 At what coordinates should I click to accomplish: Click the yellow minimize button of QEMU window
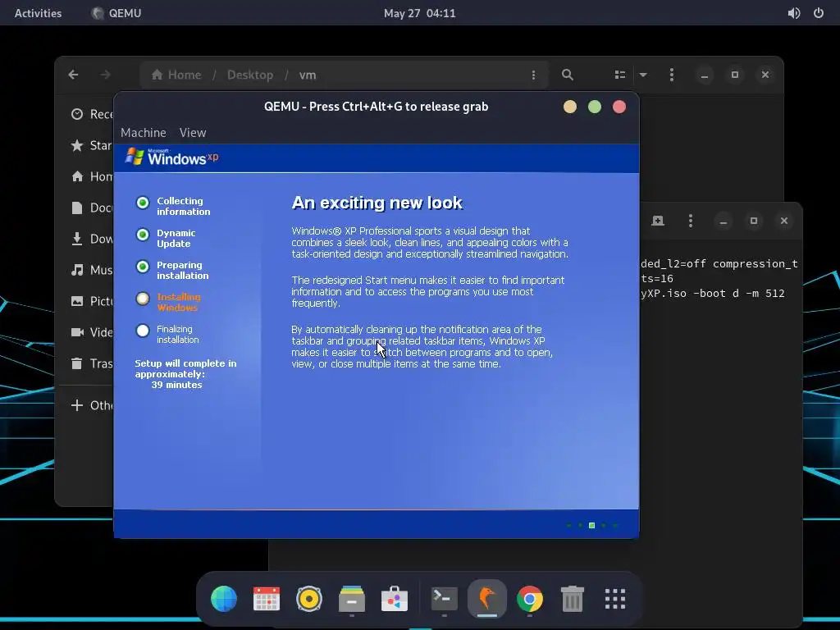(570, 107)
